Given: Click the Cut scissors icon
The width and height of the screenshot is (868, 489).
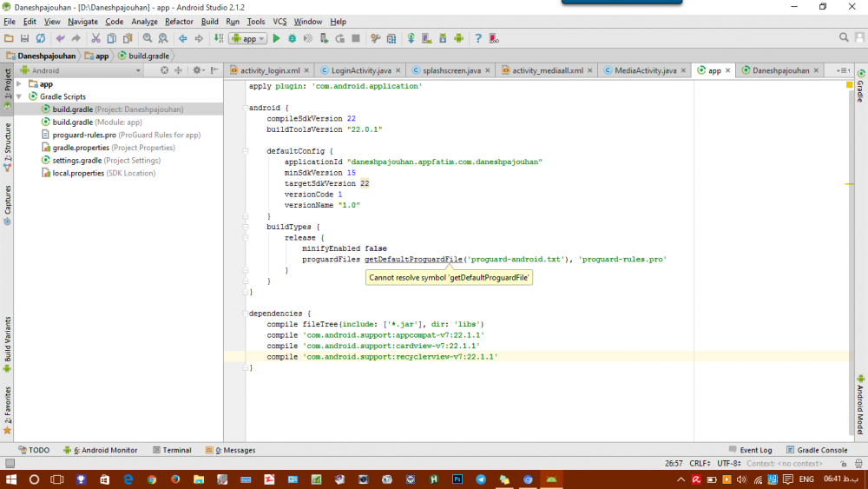Looking at the screenshot, I should click(x=96, y=38).
